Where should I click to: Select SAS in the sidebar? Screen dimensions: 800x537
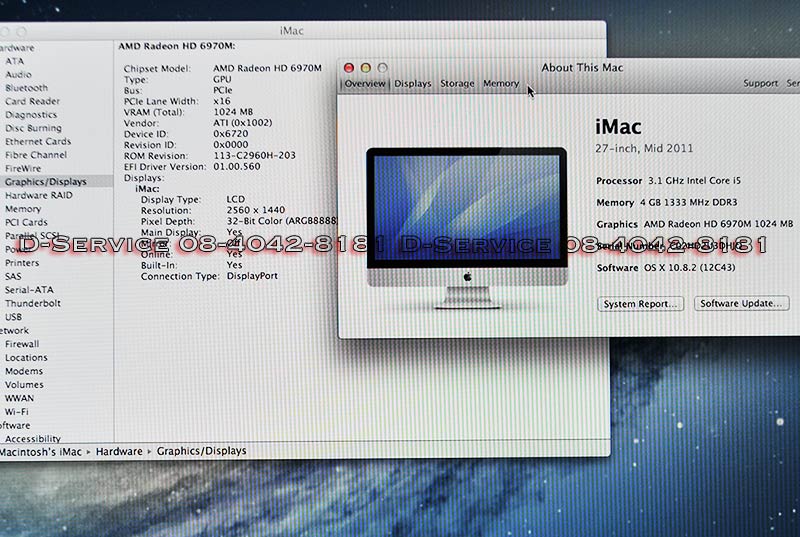pyautogui.click(x=13, y=276)
